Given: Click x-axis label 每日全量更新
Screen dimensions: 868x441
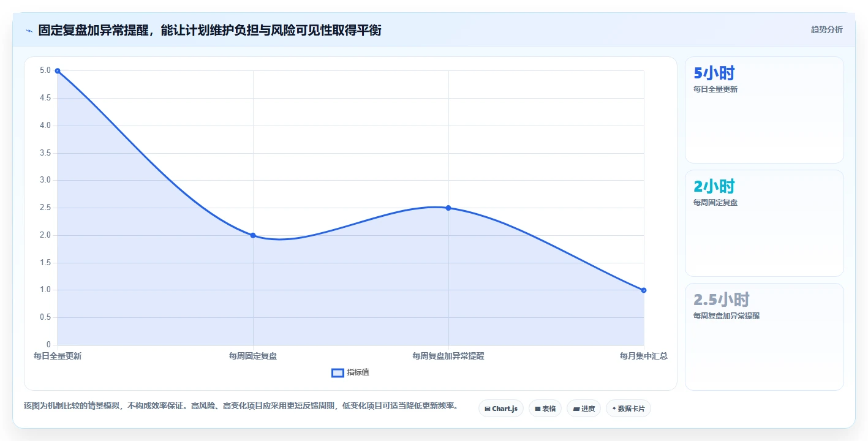Looking at the screenshot, I should [x=58, y=356].
